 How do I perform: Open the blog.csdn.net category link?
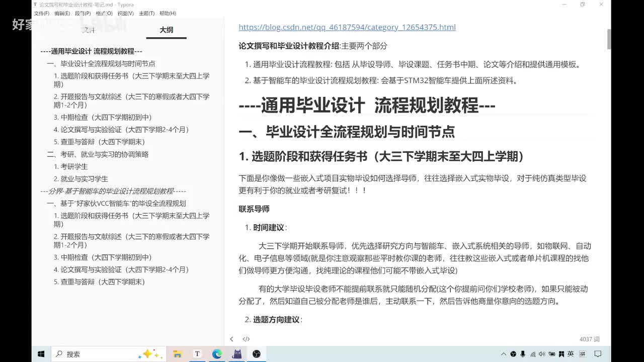347,27
